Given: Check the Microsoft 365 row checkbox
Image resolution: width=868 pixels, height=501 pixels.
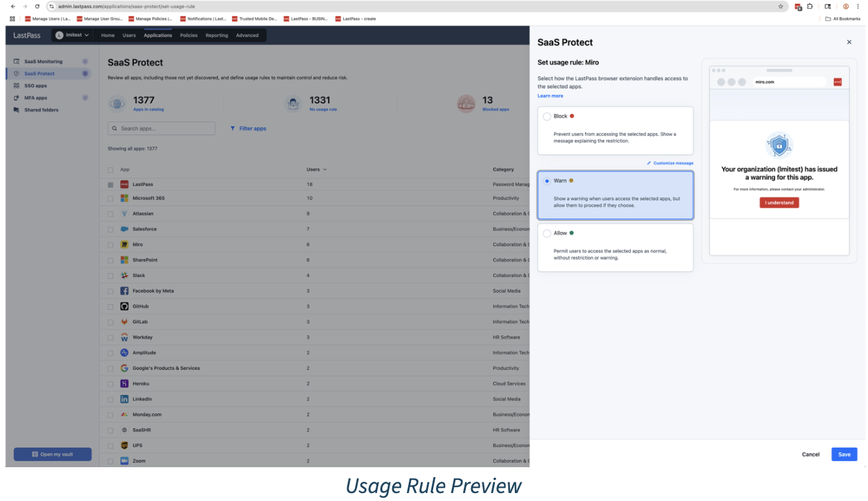Looking at the screenshot, I should pos(111,199).
